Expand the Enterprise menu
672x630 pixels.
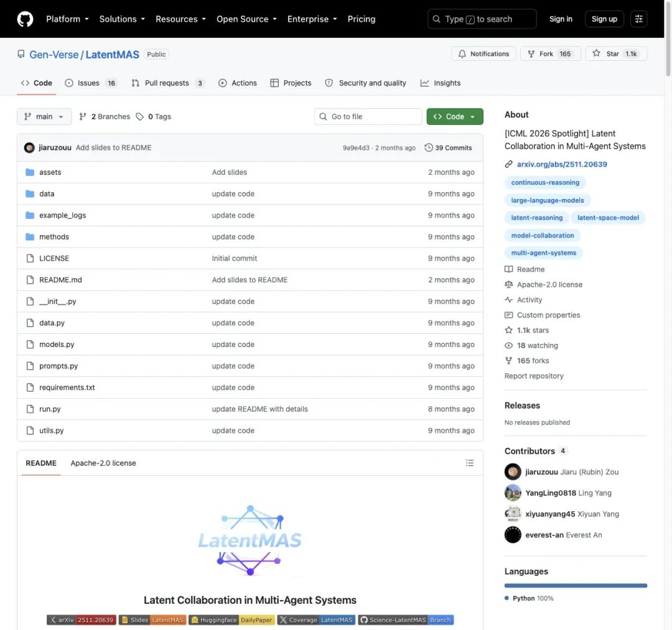coord(312,19)
